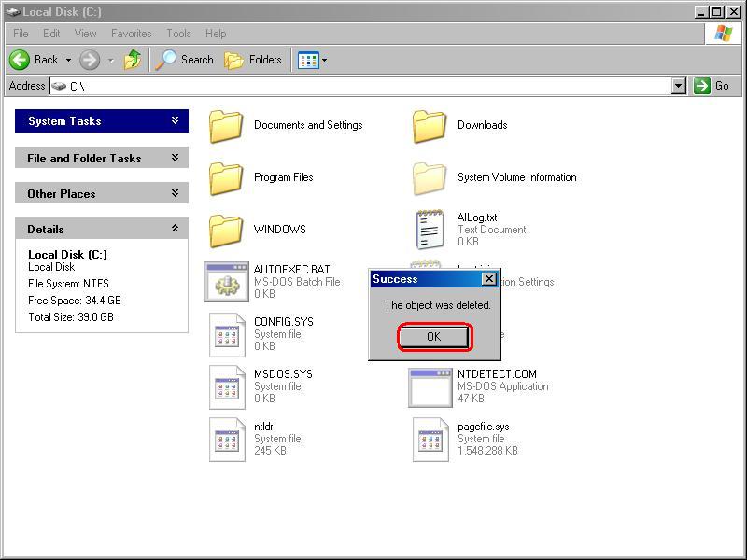Screen dimensions: 747x560
Task: Click 'Free Space: 34.4 GB' text
Action: (75, 301)
